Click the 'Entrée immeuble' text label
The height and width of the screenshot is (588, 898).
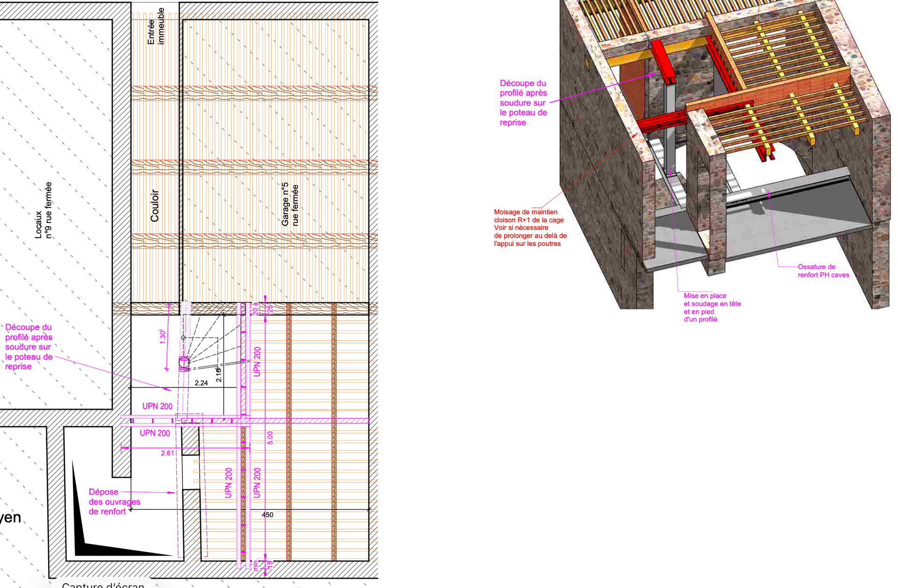pos(156,27)
